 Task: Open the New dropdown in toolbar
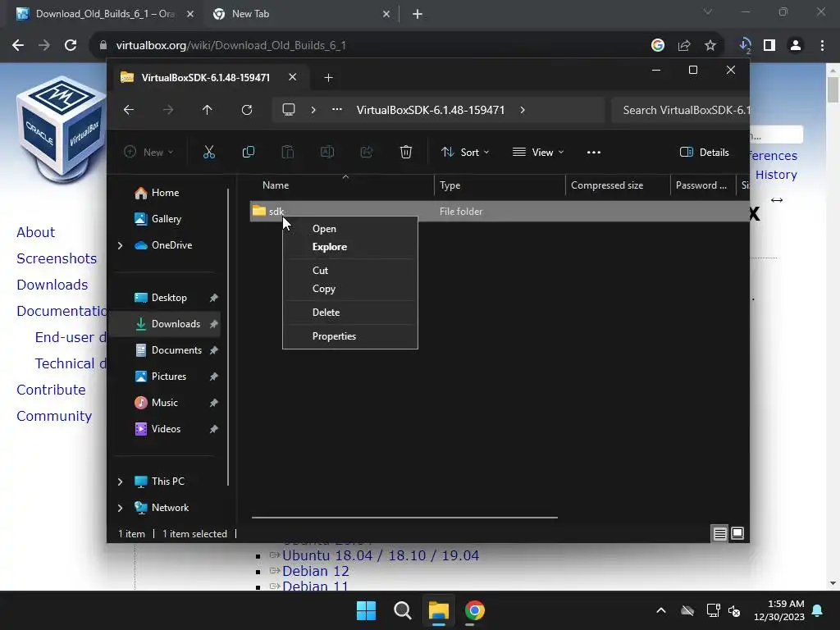coord(149,152)
